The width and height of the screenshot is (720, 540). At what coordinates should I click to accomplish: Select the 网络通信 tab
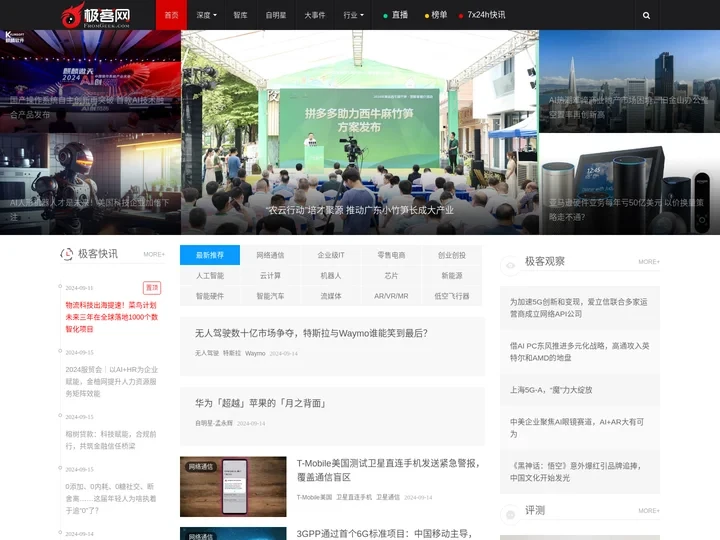pos(270,255)
